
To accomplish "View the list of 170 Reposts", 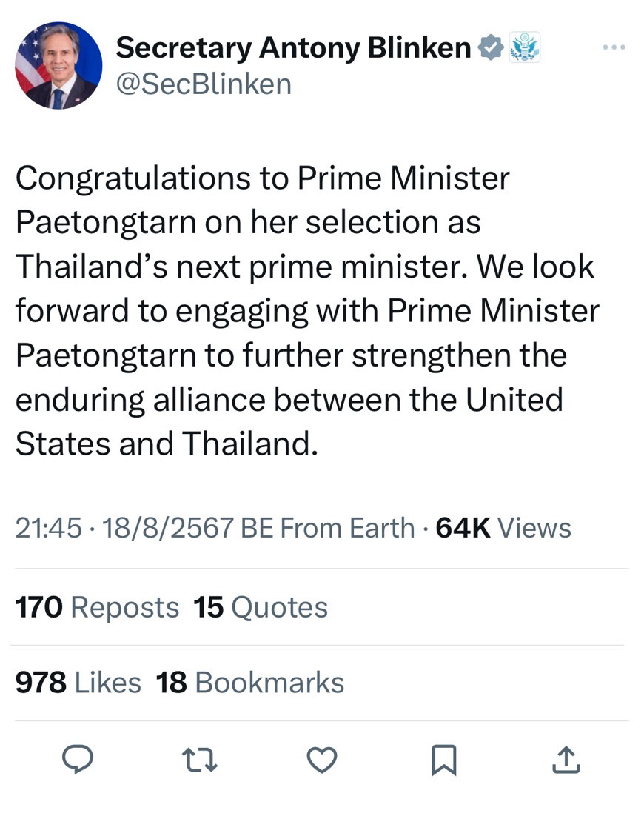I will click(x=97, y=607).
